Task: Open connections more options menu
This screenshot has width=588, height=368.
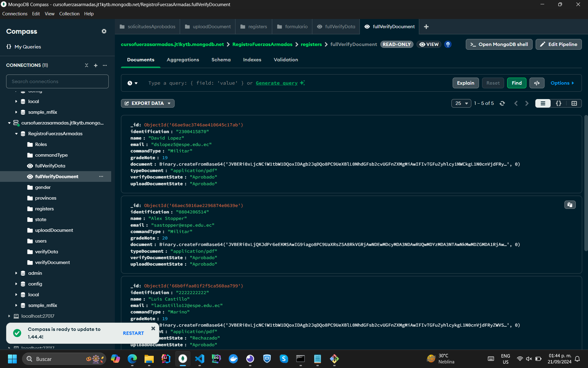Action: click(x=105, y=65)
